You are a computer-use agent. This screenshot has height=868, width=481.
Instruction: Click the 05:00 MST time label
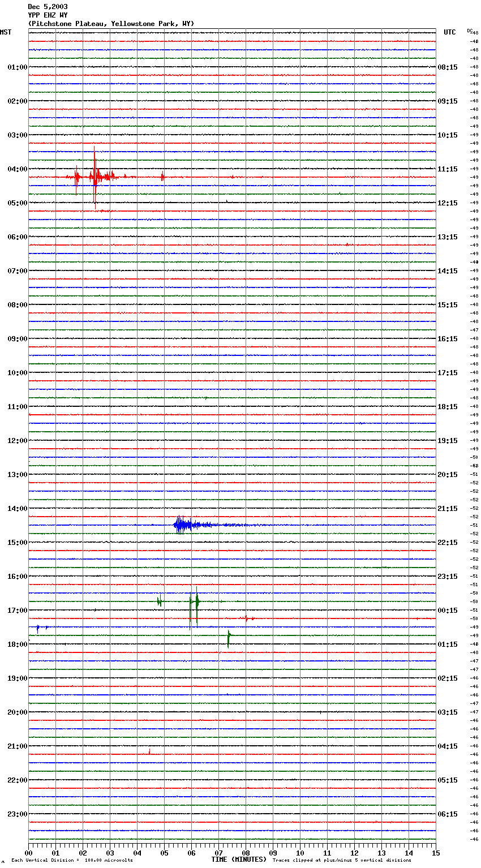pos(17,203)
